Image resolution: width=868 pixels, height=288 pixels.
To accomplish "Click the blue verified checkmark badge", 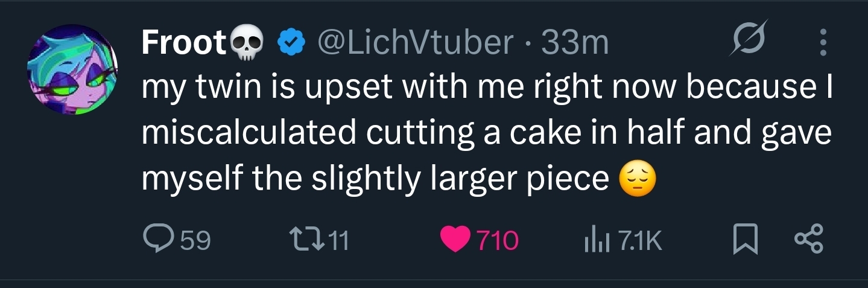I will point(291,43).
